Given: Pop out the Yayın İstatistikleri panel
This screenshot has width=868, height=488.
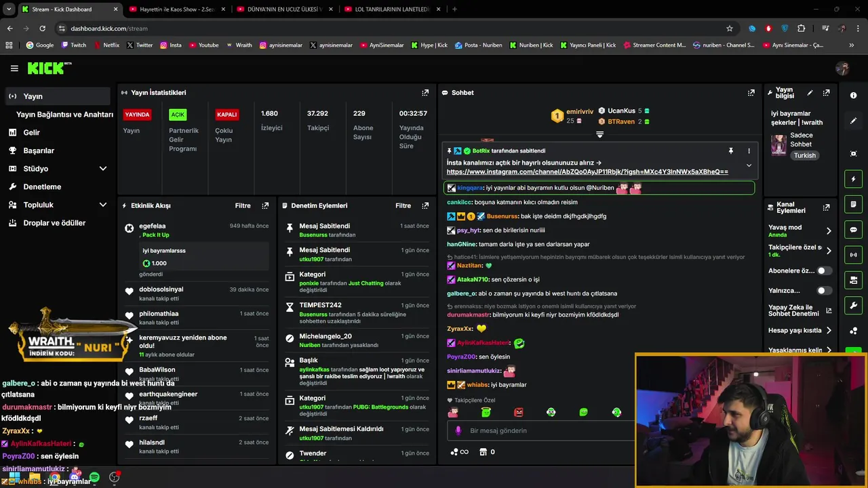Looking at the screenshot, I should point(425,93).
